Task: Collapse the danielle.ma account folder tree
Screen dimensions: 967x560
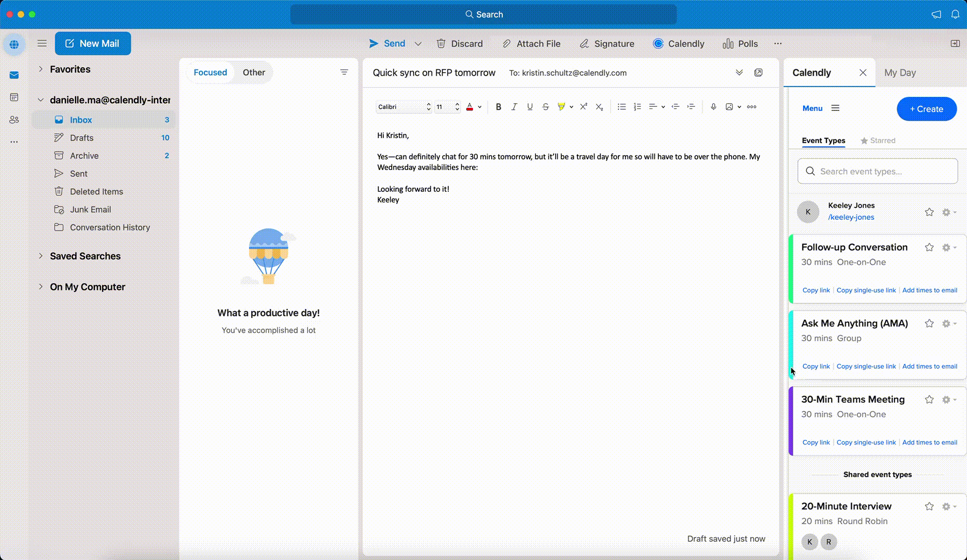Action: coord(40,100)
